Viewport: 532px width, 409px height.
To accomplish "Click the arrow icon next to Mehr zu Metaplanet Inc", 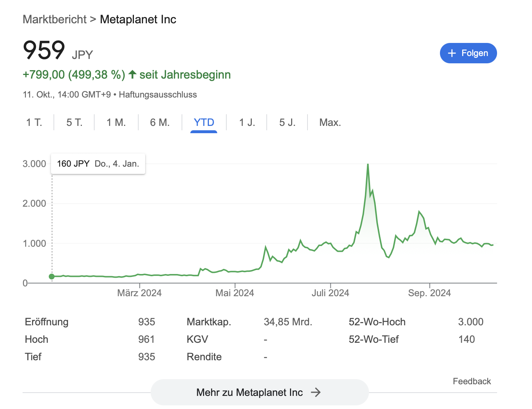I will [x=316, y=392].
